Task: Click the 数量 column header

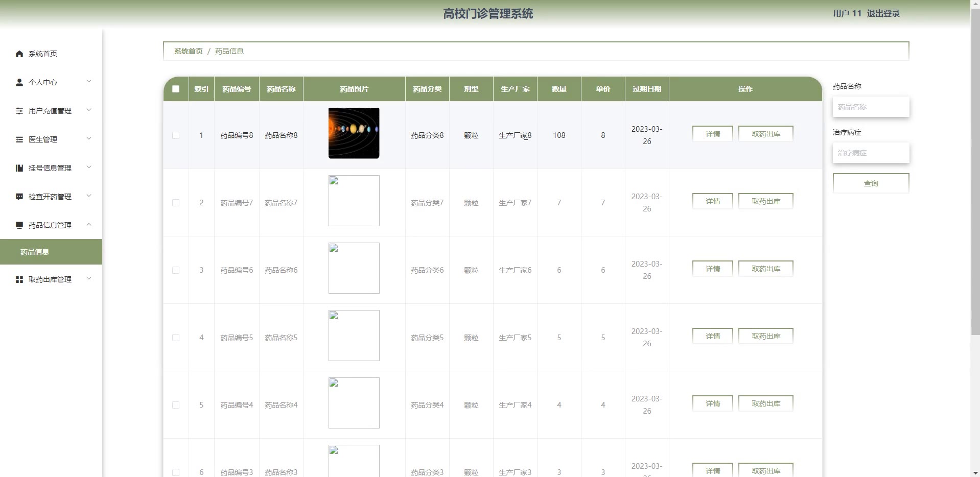Action: 559,89
